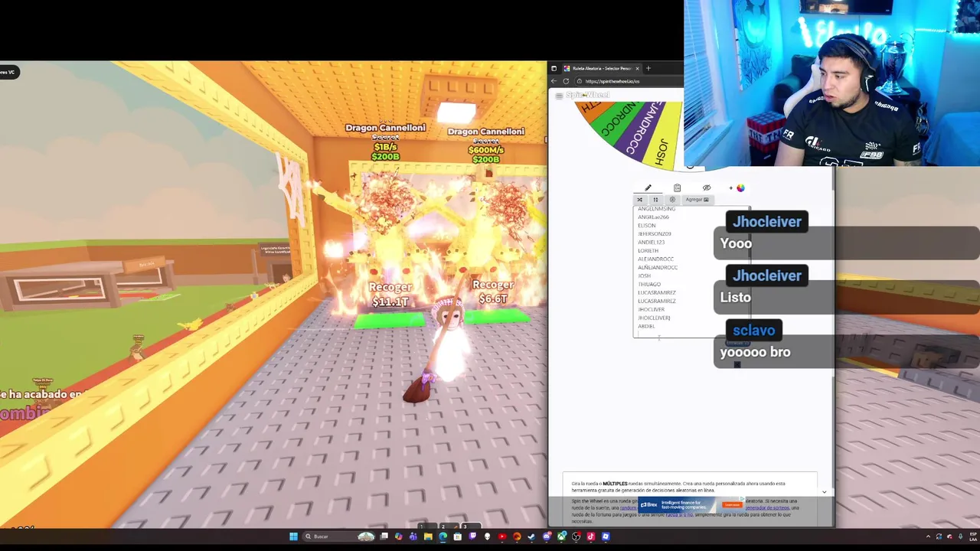
Task: Click the Buscar taskbar search box
Action: pyautogui.click(x=338, y=536)
